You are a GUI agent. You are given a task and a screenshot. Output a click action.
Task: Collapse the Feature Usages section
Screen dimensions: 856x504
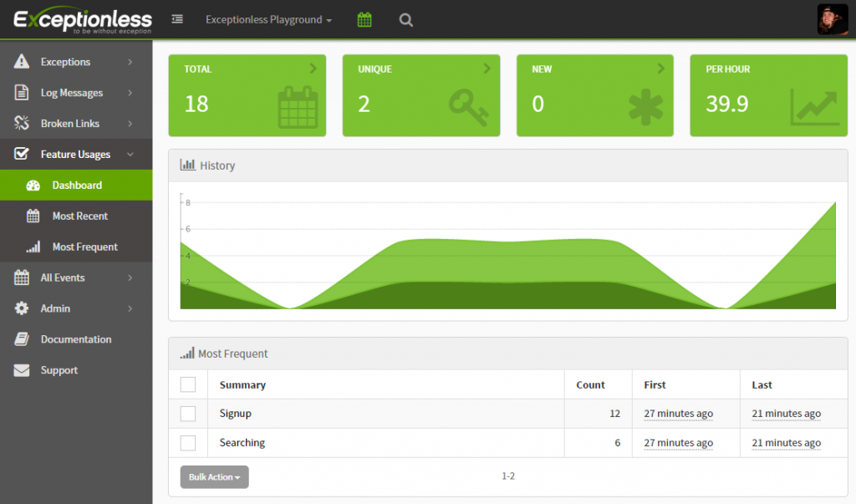[75, 155]
